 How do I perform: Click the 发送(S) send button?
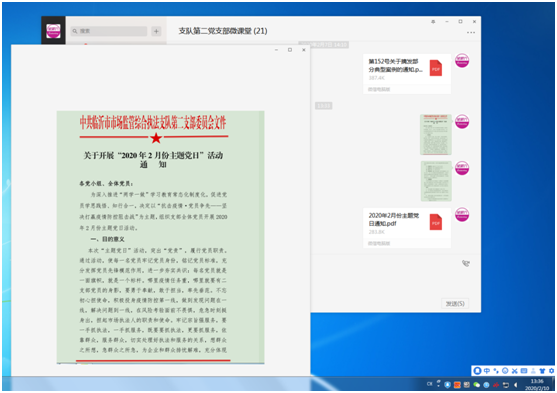[455, 303]
